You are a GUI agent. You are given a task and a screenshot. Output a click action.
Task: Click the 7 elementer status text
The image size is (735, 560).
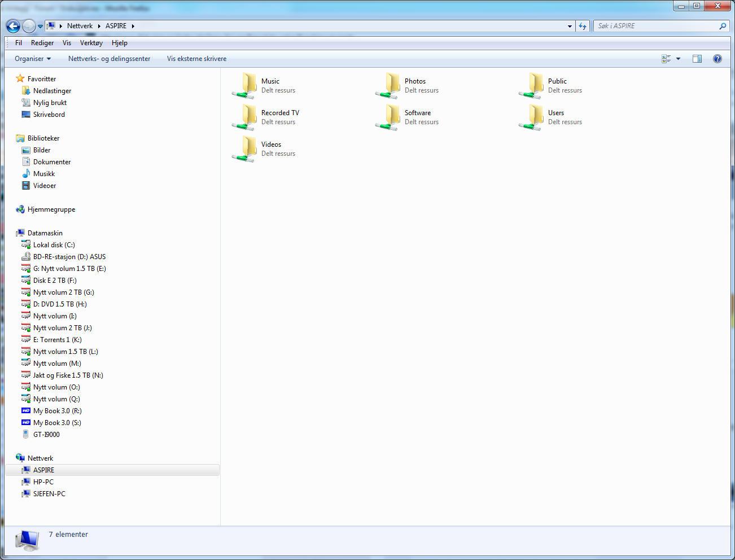click(68, 535)
